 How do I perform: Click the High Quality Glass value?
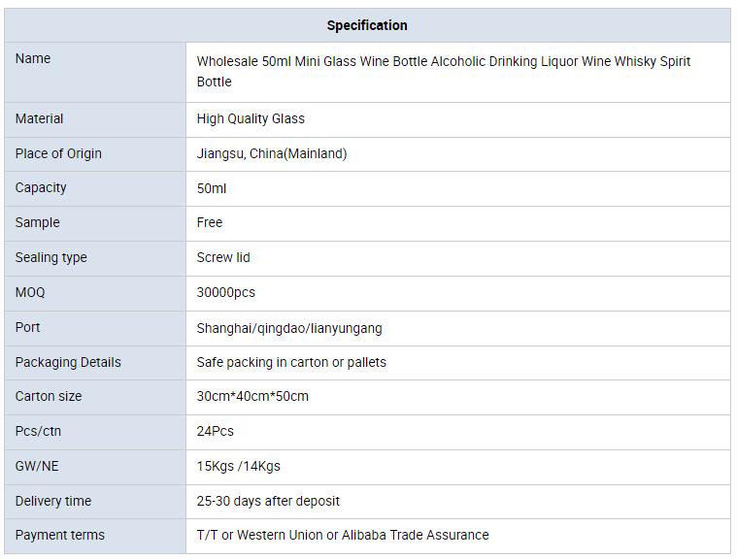point(251,118)
